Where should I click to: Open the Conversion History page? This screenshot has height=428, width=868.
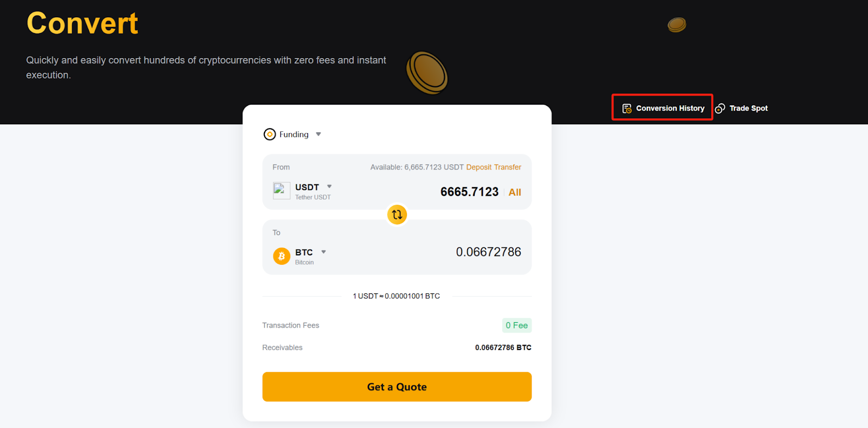tap(670, 108)
